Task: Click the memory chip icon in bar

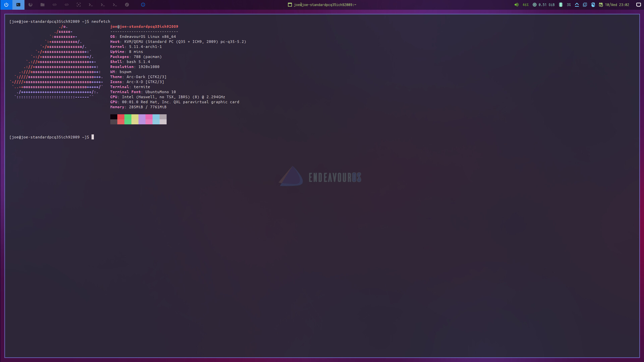Action: [x=535, y=5]
